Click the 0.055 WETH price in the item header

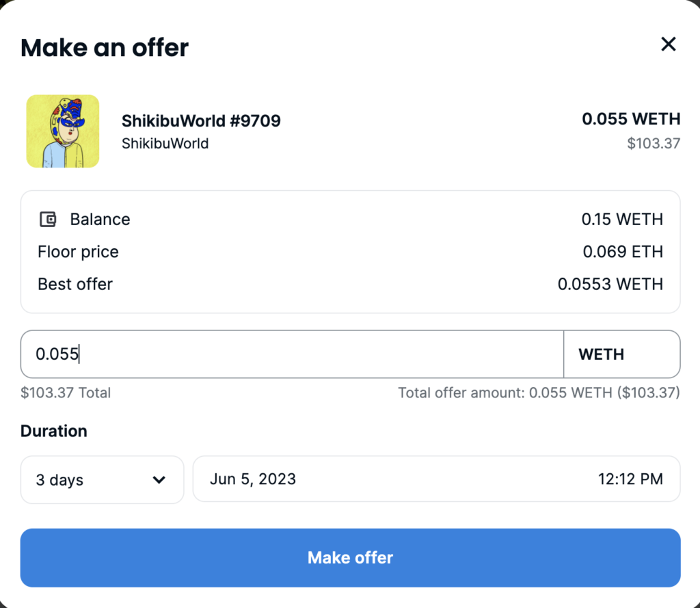pyautogui.click(x=631, y=119)
